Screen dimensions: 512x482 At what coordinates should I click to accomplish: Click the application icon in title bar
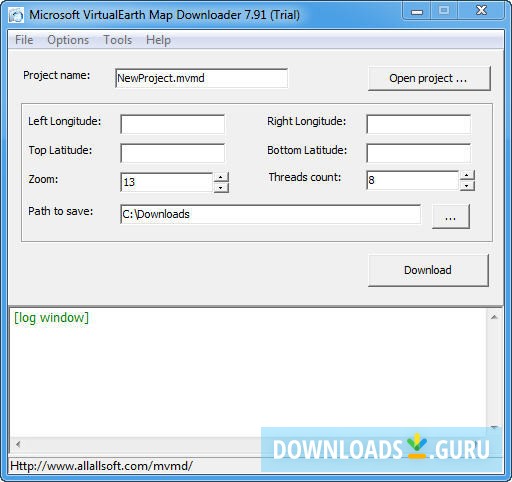point(16,15)
